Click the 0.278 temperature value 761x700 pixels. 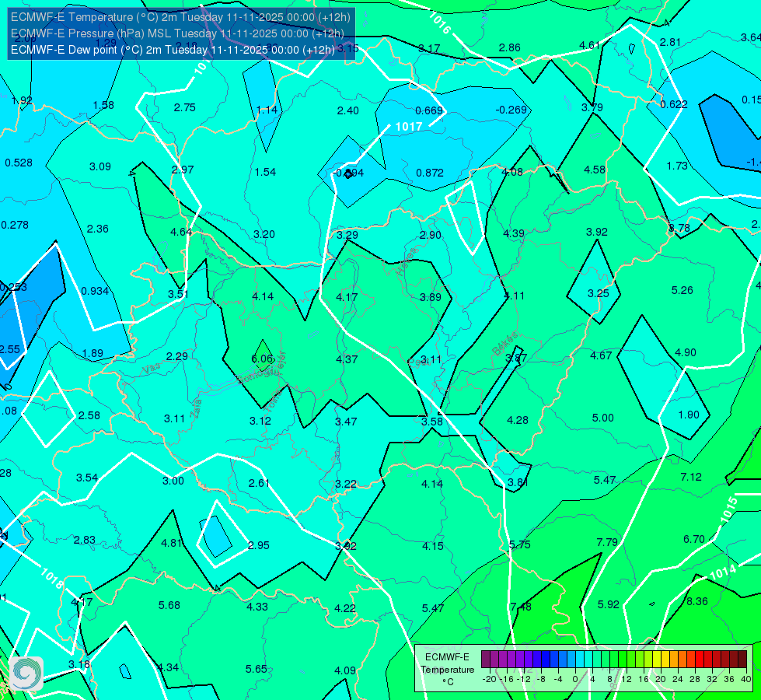[15, 225]
